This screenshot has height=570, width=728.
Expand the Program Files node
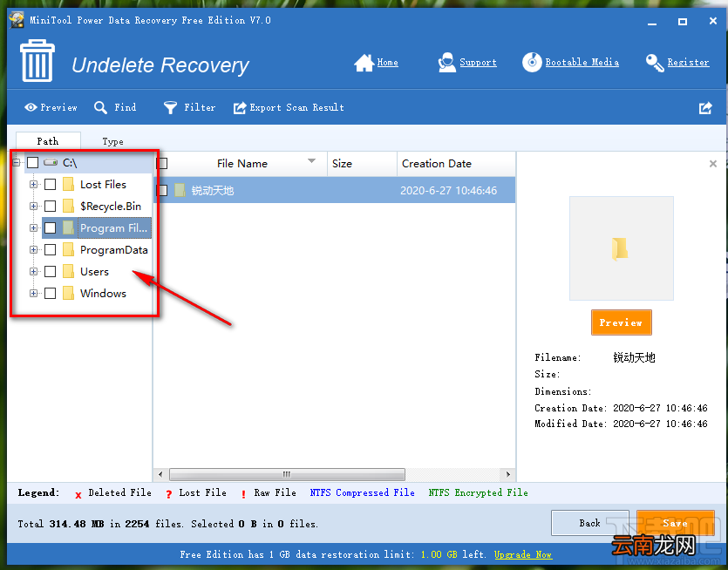click(33, 227)
